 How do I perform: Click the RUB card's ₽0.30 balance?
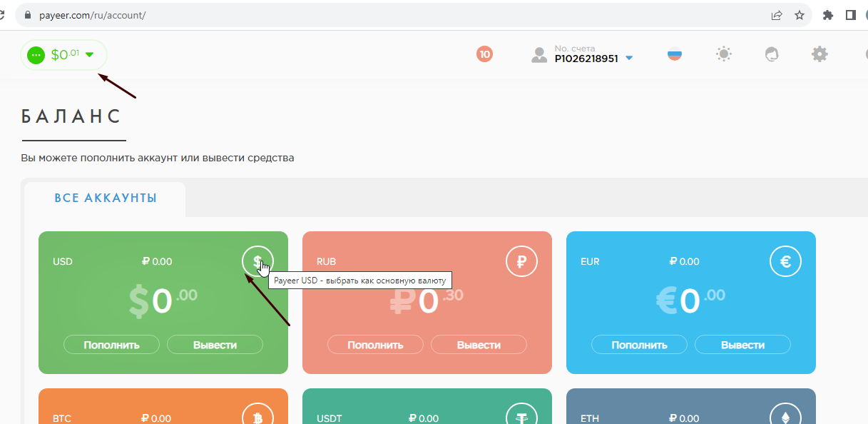coord(427,301)
